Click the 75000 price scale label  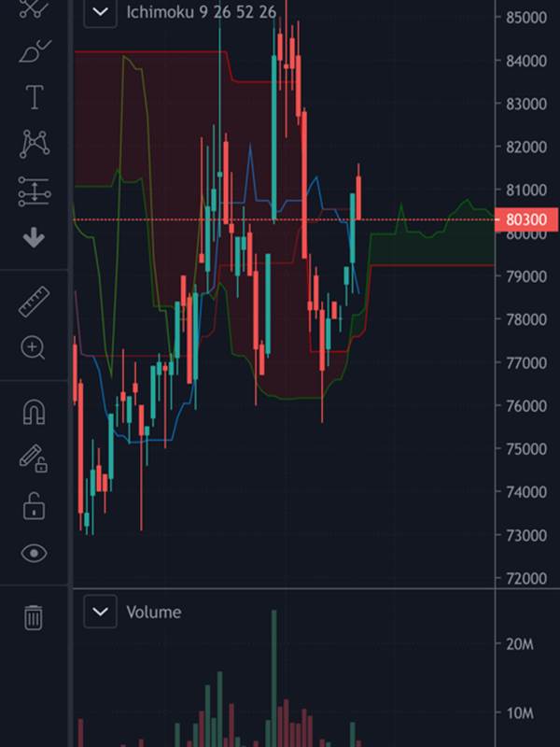526,448
